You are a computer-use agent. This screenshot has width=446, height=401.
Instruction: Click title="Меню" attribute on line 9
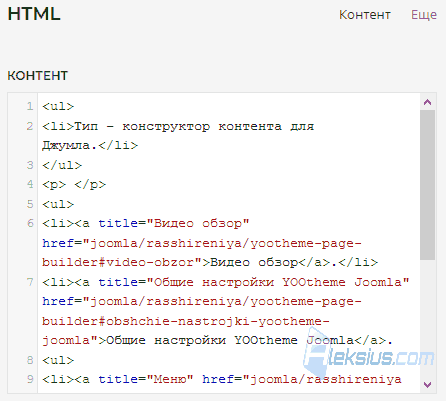[146, 379]
